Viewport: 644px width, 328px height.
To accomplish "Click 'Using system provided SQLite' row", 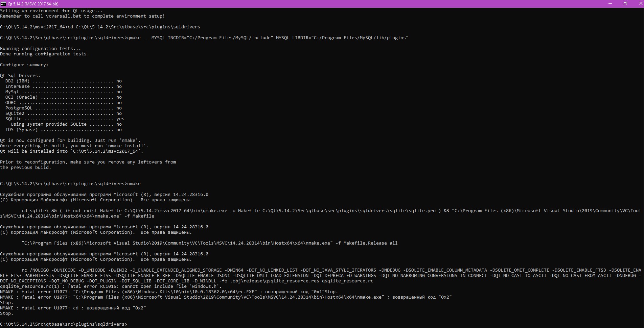I will click(66, 124).
